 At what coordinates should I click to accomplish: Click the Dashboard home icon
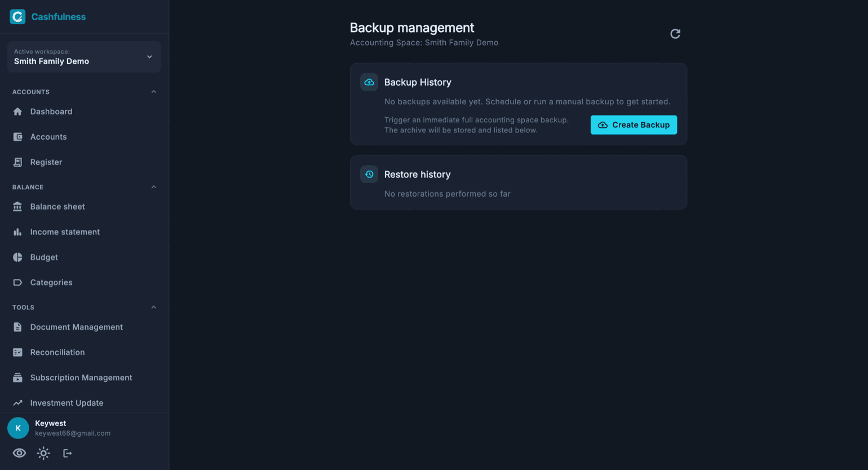pos(17,112)
